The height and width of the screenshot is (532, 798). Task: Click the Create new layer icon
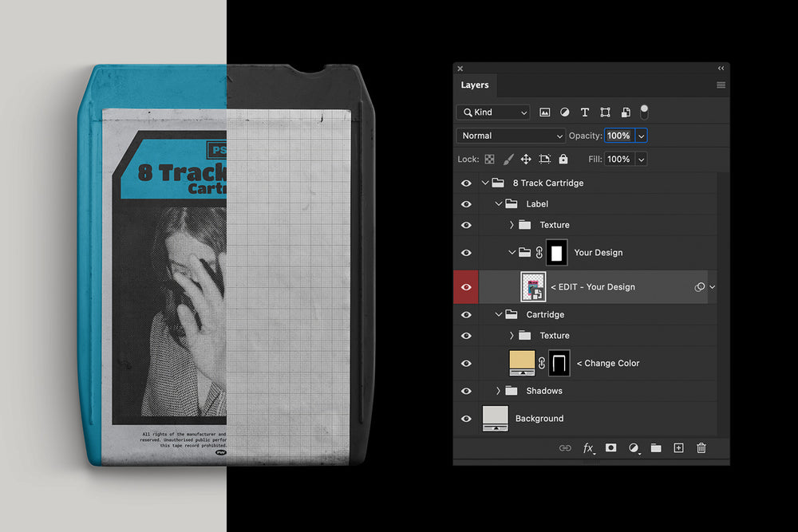678,448
